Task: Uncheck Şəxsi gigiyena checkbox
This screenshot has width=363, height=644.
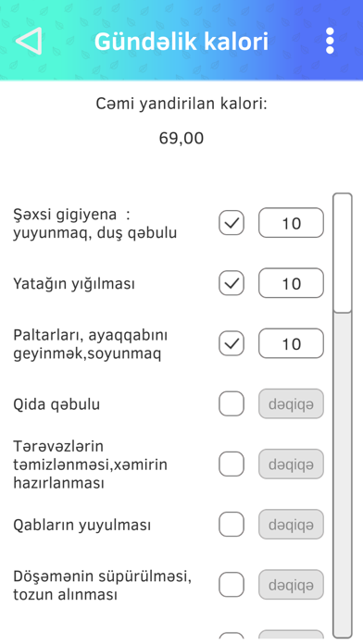Action: 232,223
